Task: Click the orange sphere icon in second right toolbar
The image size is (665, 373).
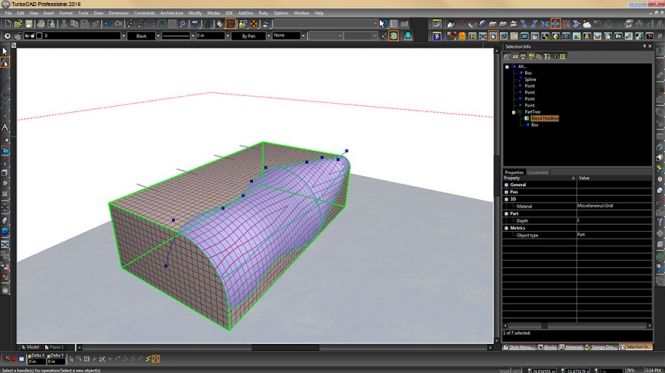Action: point(462,36)
